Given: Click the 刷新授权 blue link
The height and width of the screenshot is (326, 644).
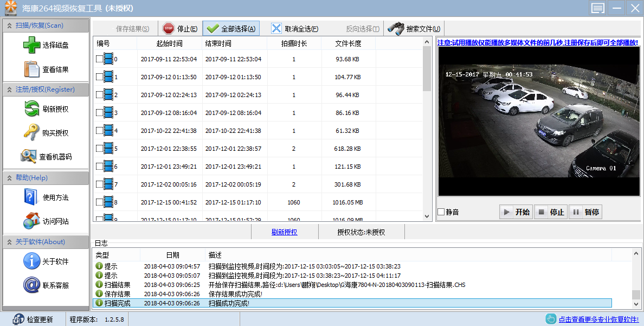Looking at the screenshot, I should 284,232.
